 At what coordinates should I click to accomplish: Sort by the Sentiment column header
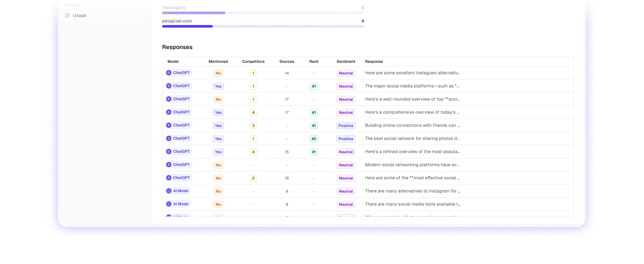point(346,62)
